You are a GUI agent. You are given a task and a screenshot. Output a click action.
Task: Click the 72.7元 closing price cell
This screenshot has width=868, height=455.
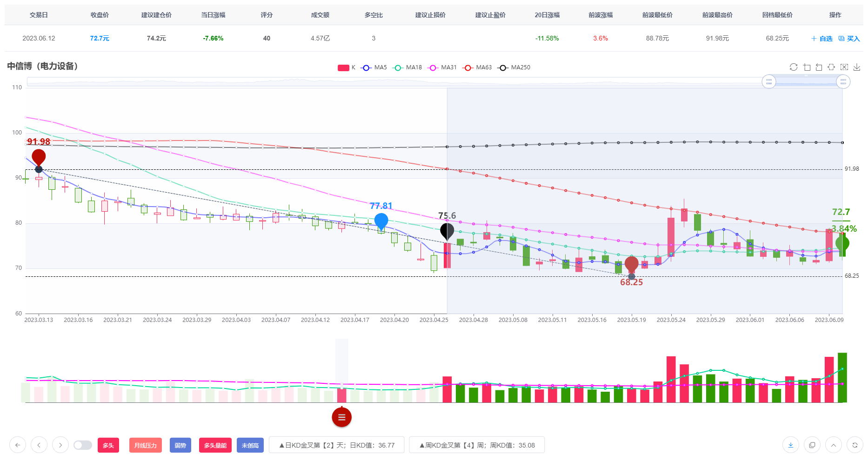[100, 38]
